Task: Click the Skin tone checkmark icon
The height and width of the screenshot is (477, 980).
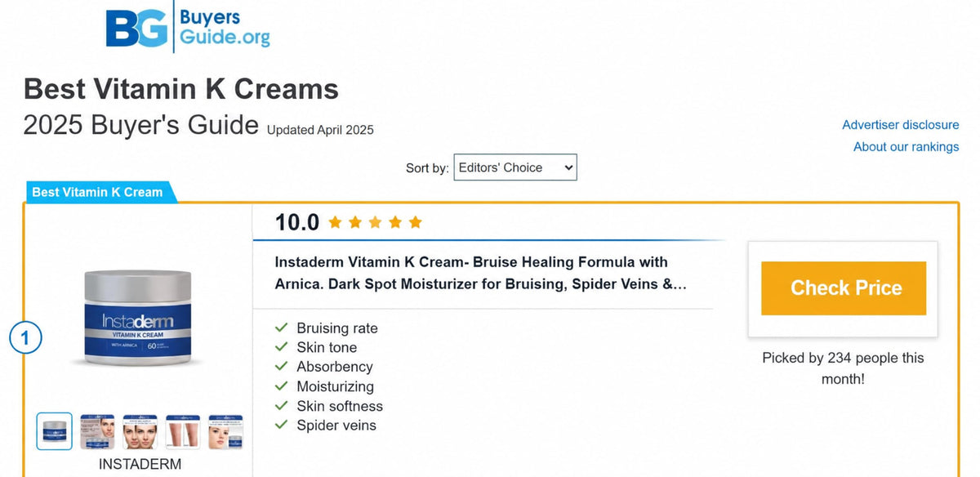Action: pos(282,347)
